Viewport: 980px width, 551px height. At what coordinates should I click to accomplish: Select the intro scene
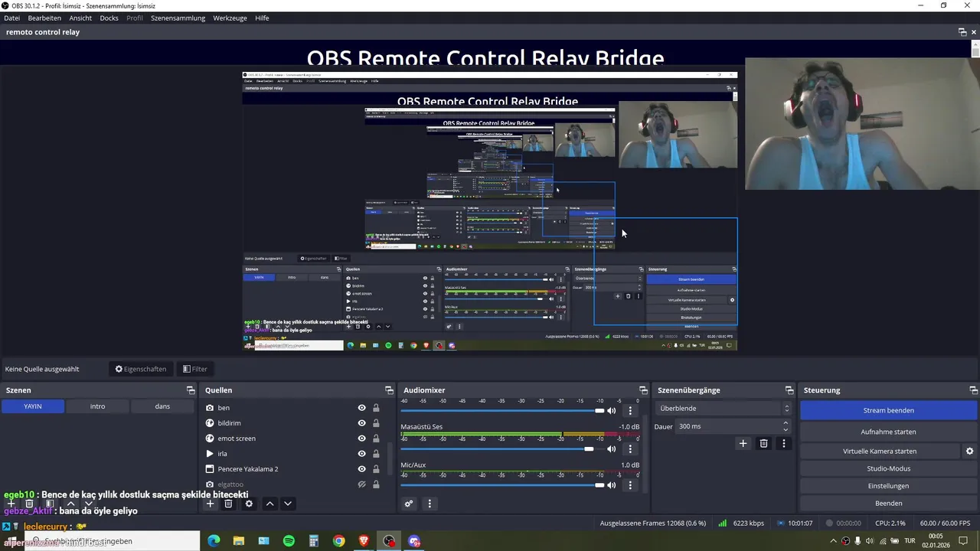pos(97,406)
